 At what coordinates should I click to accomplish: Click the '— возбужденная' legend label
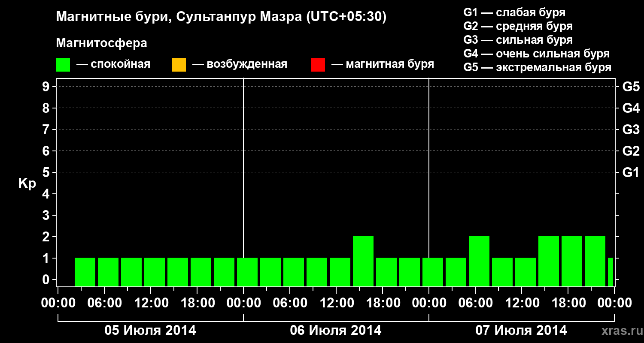(x=240, y=65)
